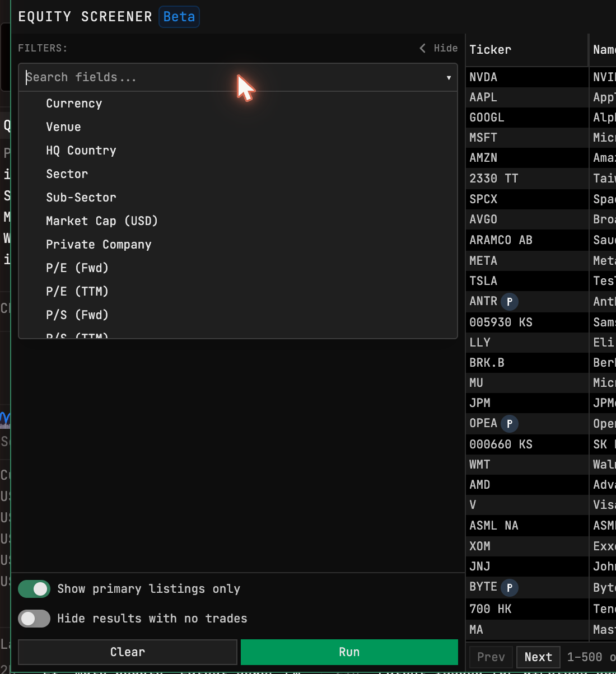Open the search fields dropdown arrow

point(449,78)
